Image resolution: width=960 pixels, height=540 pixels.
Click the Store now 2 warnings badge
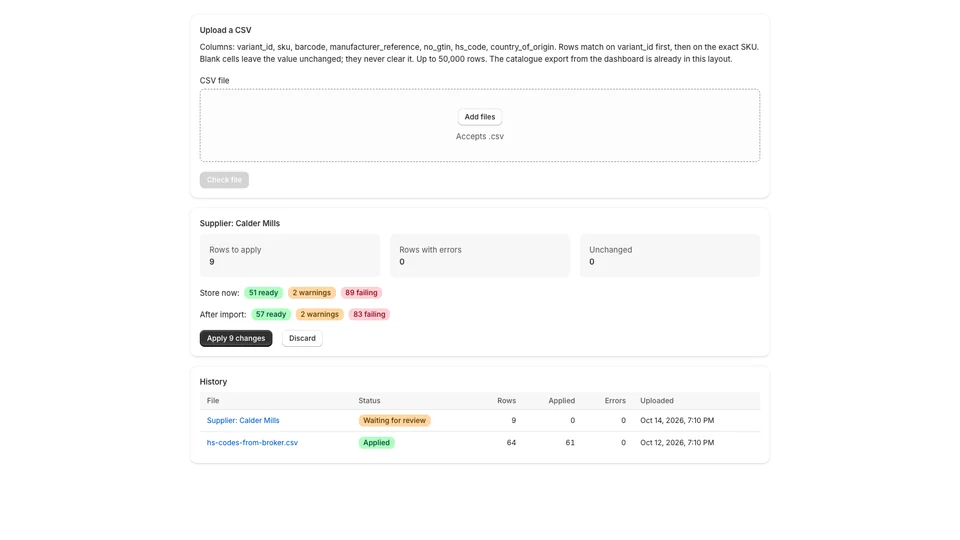[x=312, y=293]
